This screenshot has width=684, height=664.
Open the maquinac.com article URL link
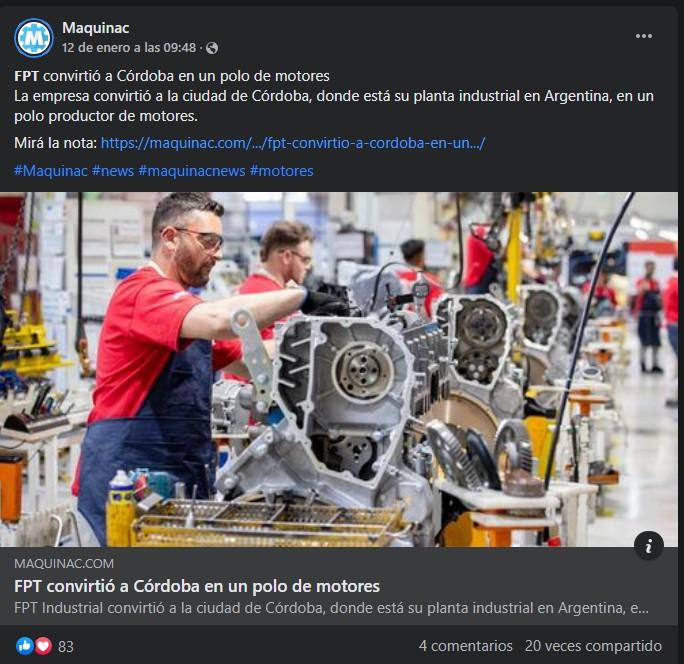coord(293,143)
